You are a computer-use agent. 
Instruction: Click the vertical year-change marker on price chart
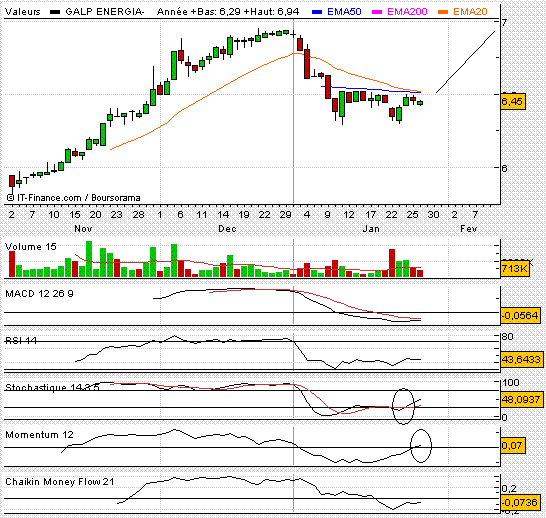293,111
